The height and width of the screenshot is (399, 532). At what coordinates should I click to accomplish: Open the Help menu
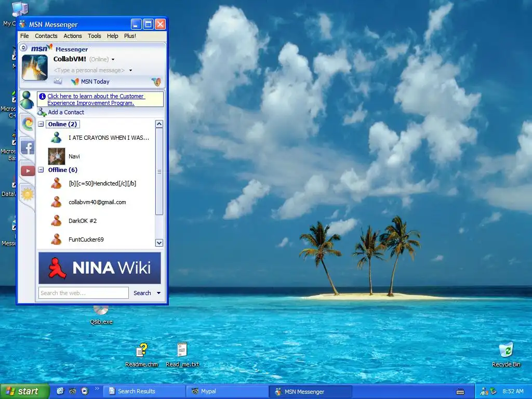(112, 36)
